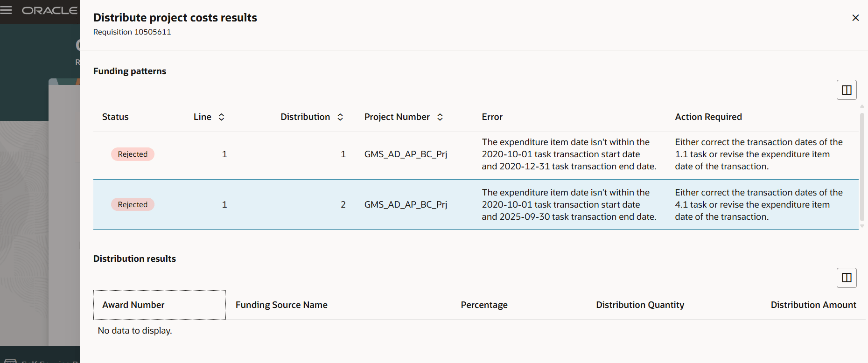Close the Distribute project costs results panel
Viewport: 868px width, 363px height.
(855, 18)
